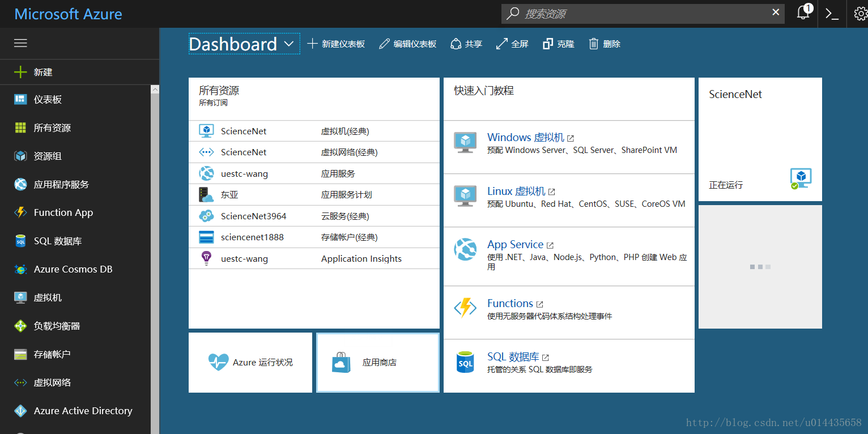Click the green plus 新建 icon
The image size is (868, 434).
[20, 72]
